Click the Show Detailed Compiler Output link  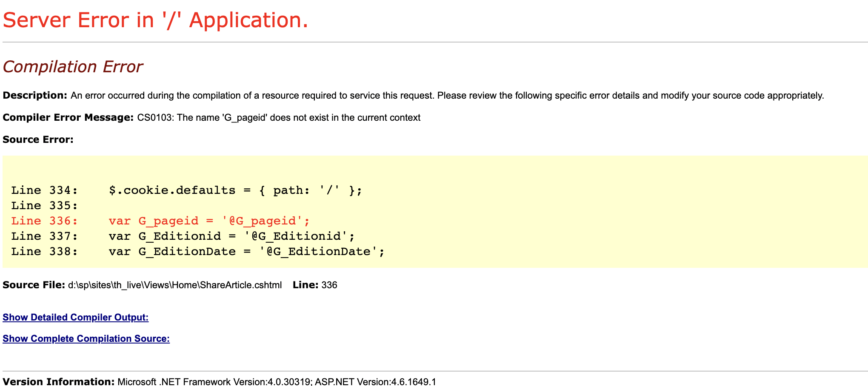click(75, 318)
